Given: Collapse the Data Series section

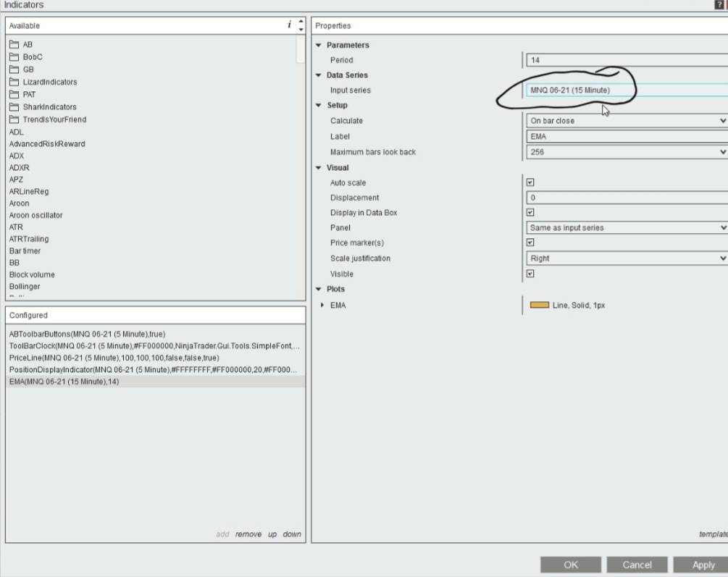Looking at the screenshot, I should point(319,75).
